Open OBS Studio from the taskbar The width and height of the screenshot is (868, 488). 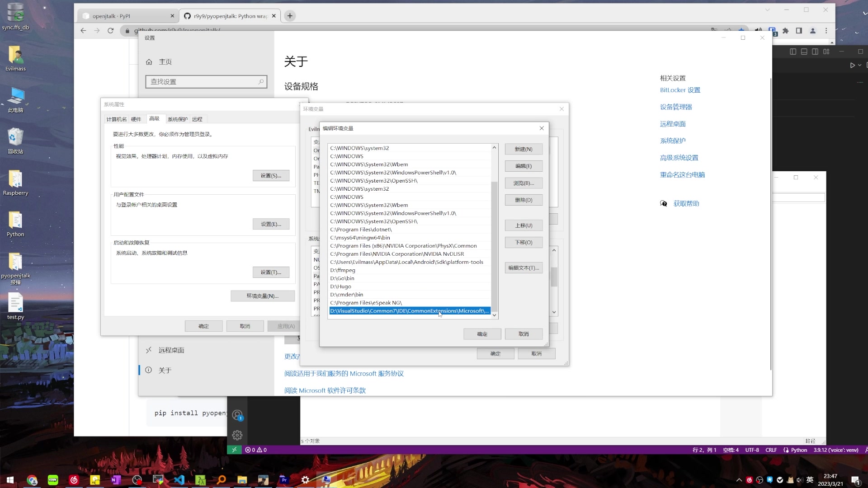click(137, 480)
